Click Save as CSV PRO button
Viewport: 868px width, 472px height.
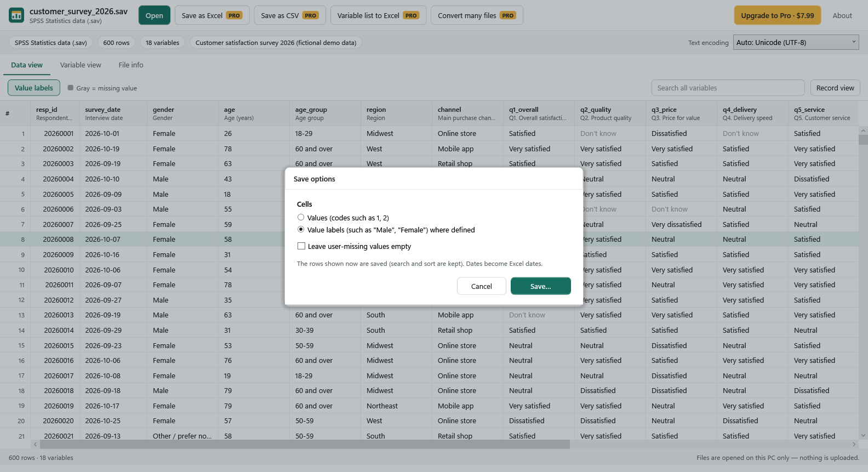[x=290, y=15]
